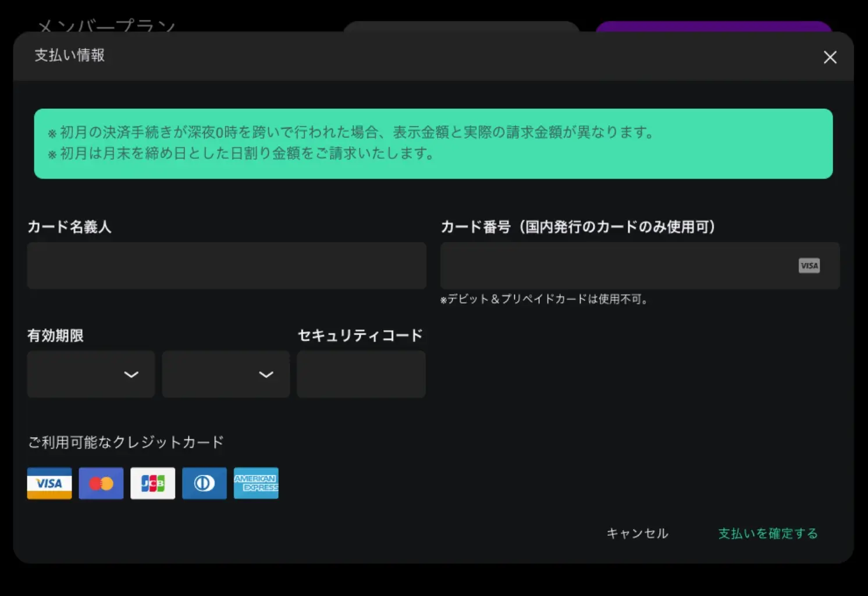Click the 有効期限 label
Image resolution: width=868 pixels, height=596 pixels.
[56, 336]
